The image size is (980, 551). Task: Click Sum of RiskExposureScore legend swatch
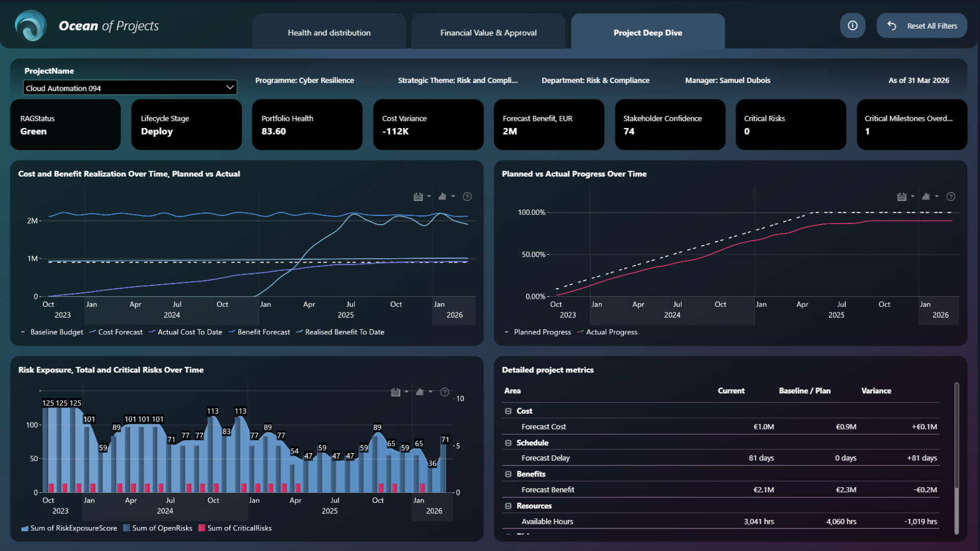point(24,529)
